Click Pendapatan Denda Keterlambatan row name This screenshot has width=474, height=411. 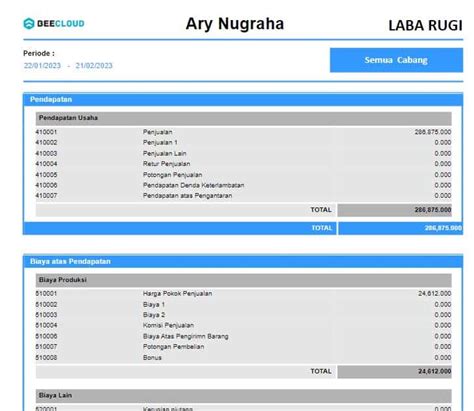pos(194,185)
